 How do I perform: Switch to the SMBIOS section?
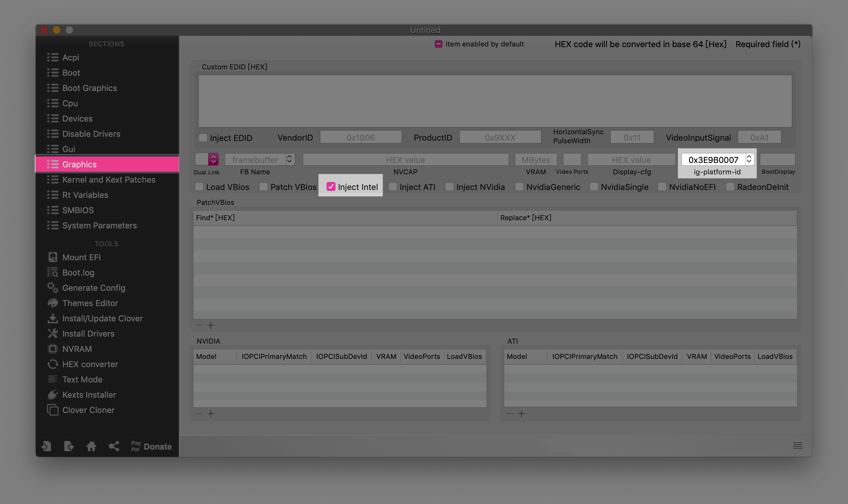pos(78,210)
